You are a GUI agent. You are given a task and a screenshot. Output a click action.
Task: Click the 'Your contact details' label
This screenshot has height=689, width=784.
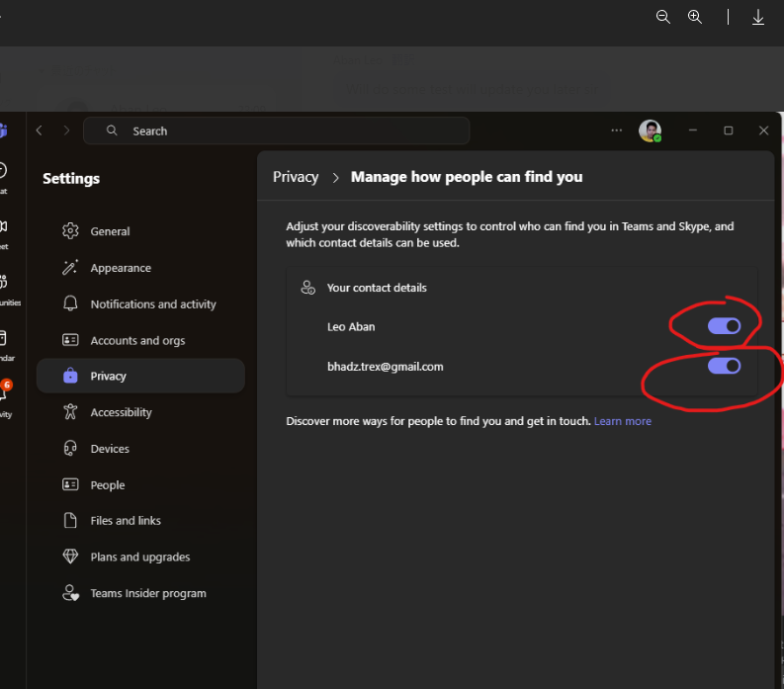click(x=377, y=288)
